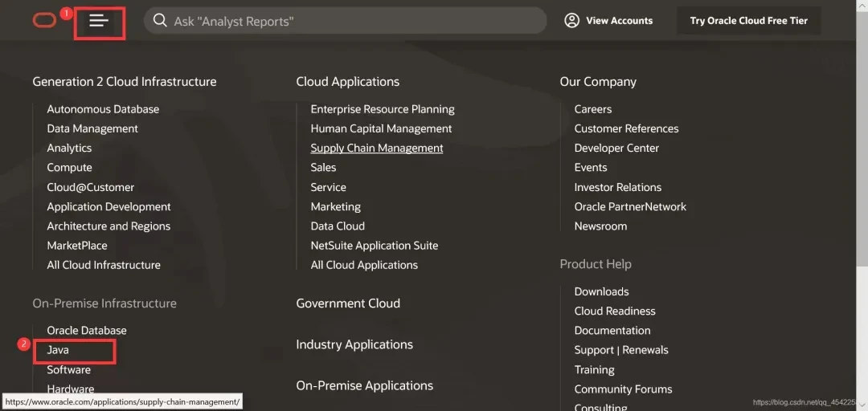Go to Analytics
Screen dimensions: 868x411
(69, 148)
